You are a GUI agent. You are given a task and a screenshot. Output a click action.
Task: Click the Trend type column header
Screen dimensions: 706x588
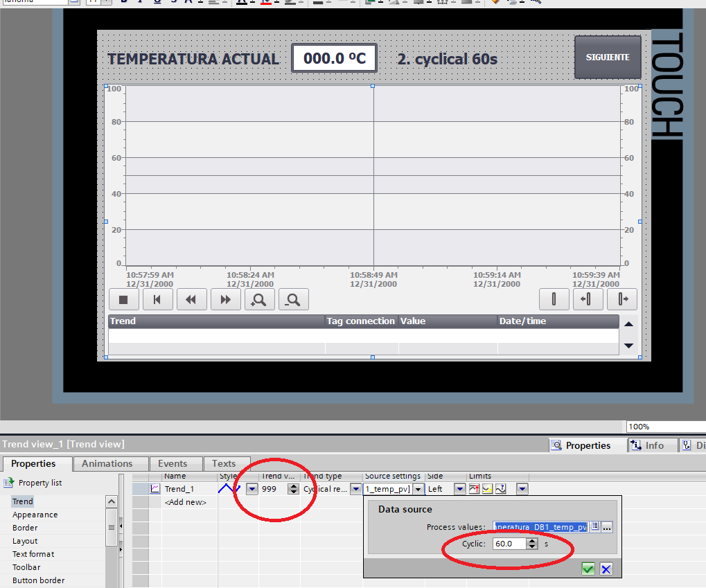[331, 476]
